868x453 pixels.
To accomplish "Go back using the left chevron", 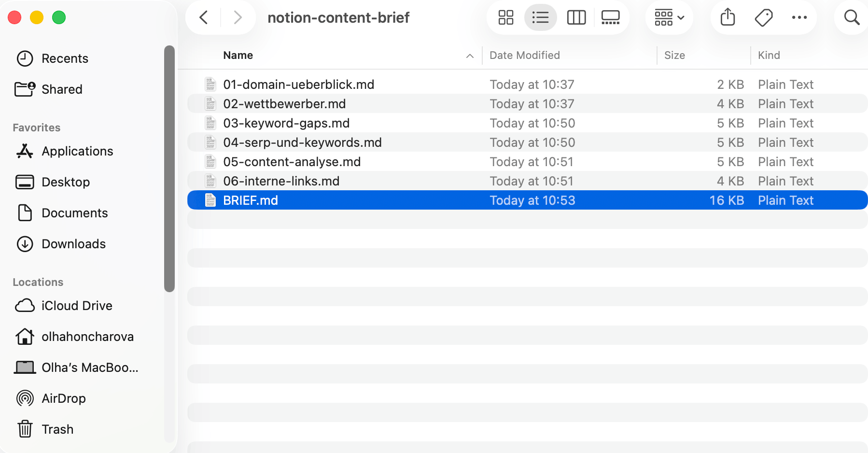I will coord(204,18).
